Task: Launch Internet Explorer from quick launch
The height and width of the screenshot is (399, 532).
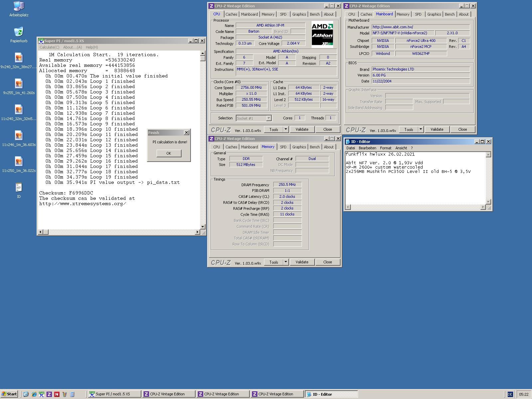Action: coord(34,394)
